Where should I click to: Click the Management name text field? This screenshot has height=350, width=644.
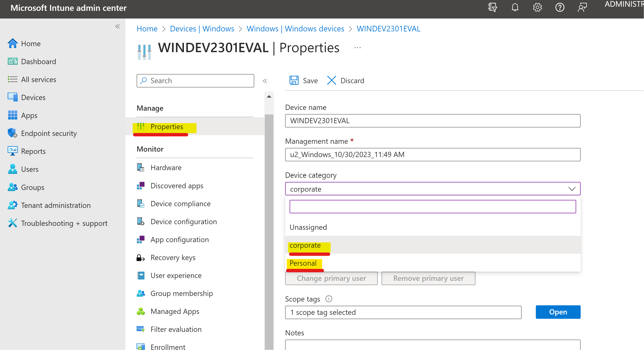click(x=433, y=154)
